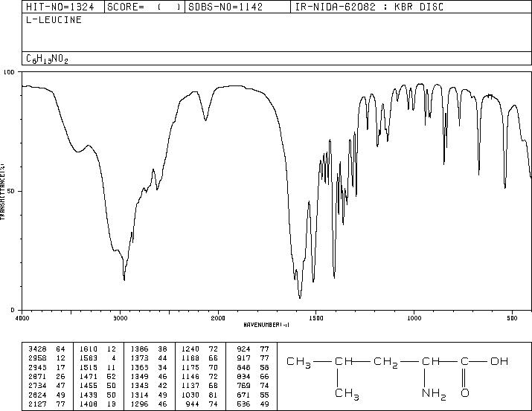Screen dimensions: 532x411
Task: Click the SCORE= field in header
Action: pos(144,7)
